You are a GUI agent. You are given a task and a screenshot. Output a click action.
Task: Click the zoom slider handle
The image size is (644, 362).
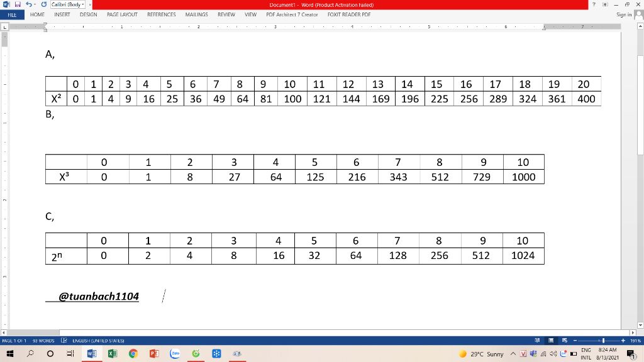pyautogui.click(x=603, y=341)
